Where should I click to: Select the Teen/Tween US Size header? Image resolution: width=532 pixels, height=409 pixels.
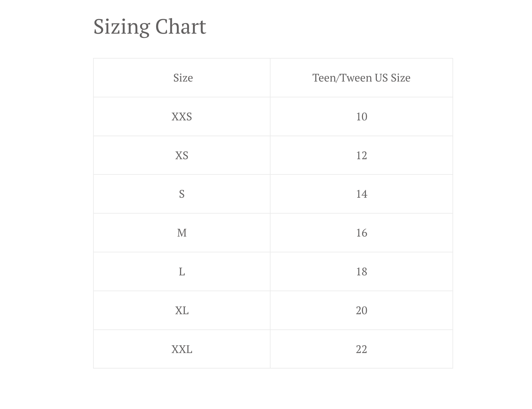point(361,78)
